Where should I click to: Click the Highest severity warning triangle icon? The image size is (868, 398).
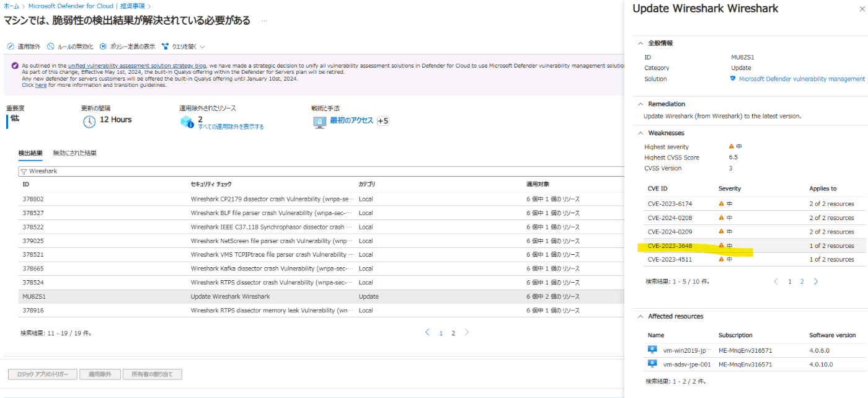pos(732,146)
